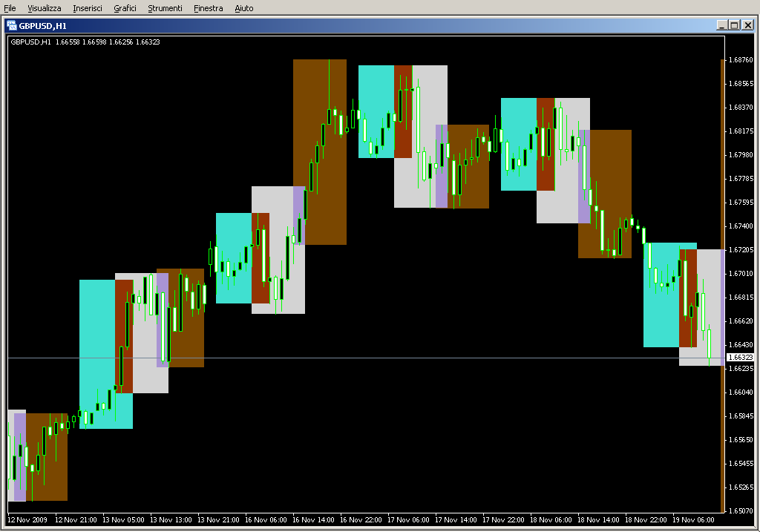The height and width of the screenshot is (532, 760).
Task: Click the 1.68760 price axis label
Action: point(741,60)
